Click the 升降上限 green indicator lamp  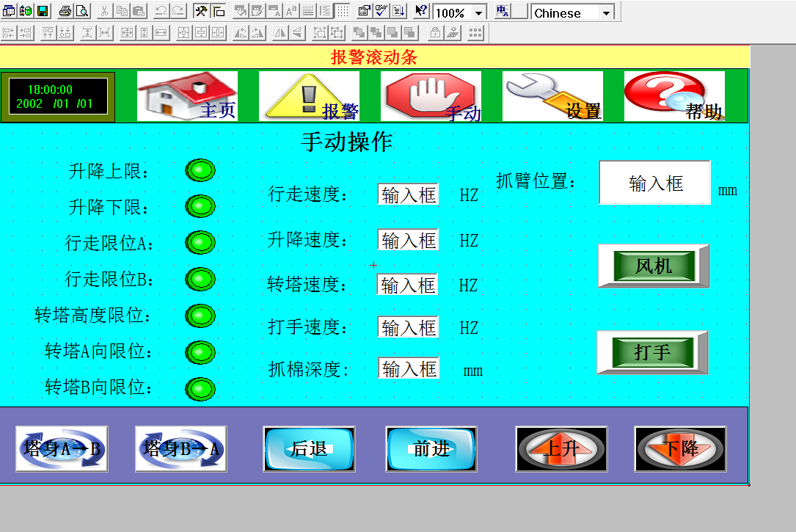(x=200, y=171)
